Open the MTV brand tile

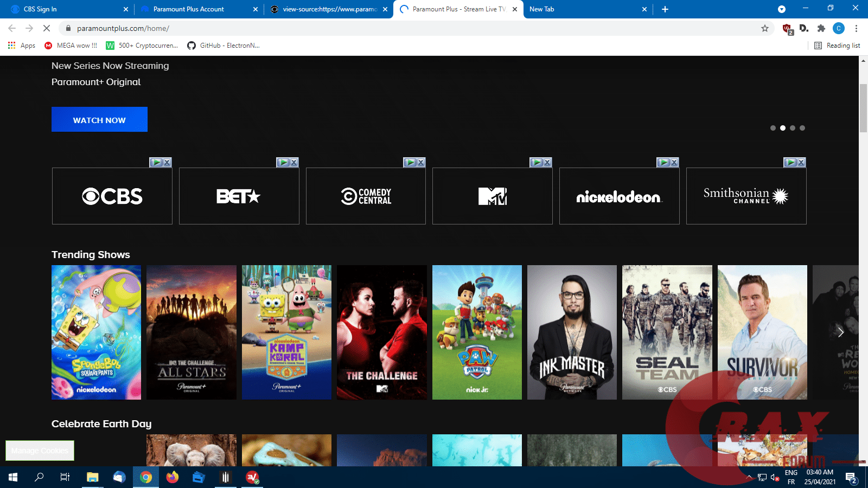point(493,196)
